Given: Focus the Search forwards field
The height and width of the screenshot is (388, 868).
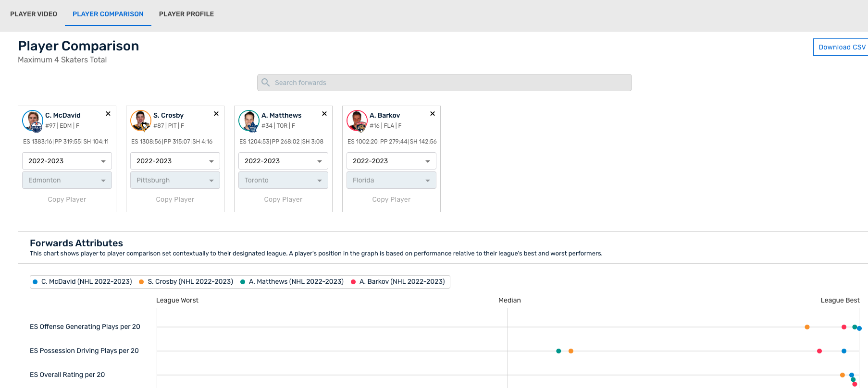Looking at the screenshot, I should pos(444,83).
